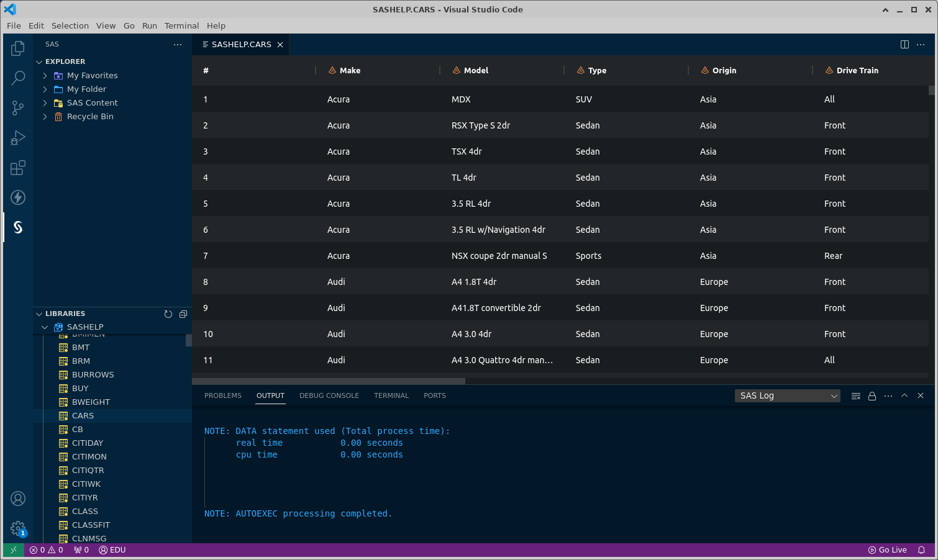Clear the output panel
This screenshot has height=560, width=938.
855,396
